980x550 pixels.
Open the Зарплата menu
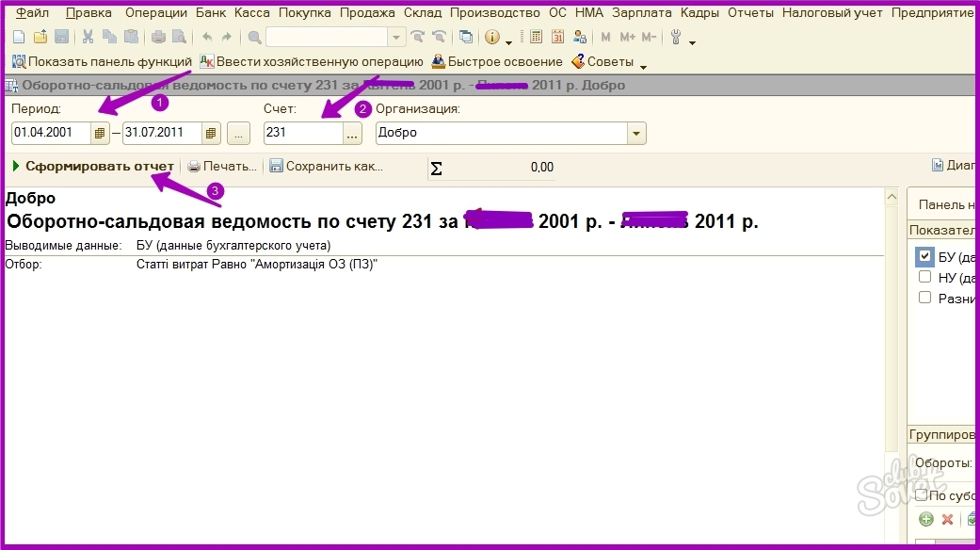coord(641,13)
